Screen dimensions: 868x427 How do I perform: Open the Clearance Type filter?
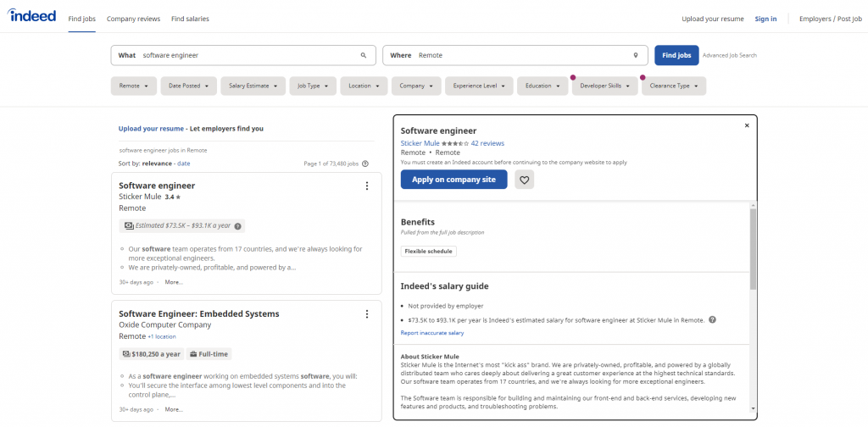[x=674, y=86]
